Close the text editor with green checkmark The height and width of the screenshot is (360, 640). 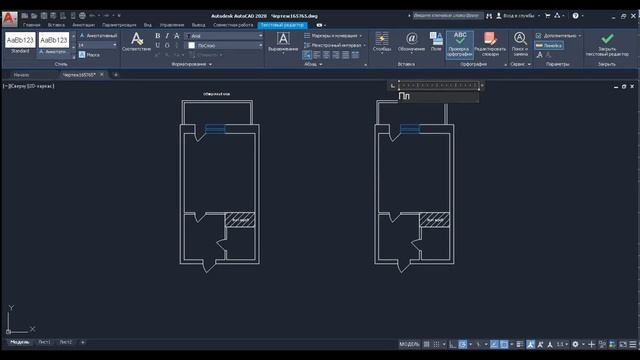607,44
